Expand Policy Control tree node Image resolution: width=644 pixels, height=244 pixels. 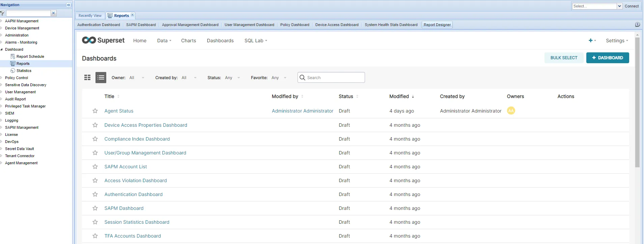pos(2,78)
